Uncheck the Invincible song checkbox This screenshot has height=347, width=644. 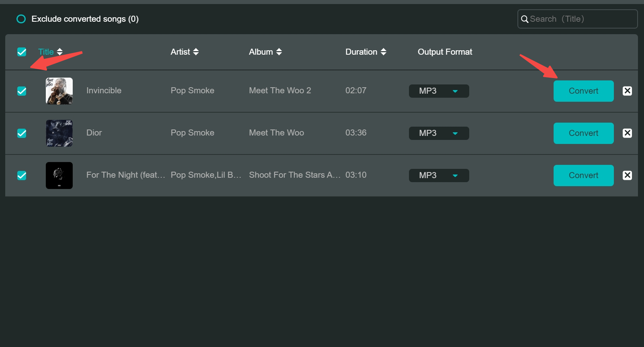22,91
